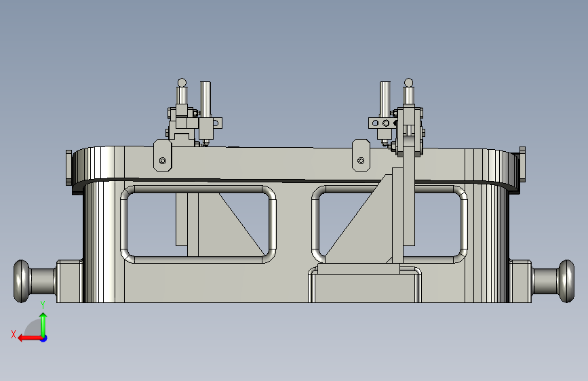Select the small flange on right end of the top rim

[x=522, y=164]
